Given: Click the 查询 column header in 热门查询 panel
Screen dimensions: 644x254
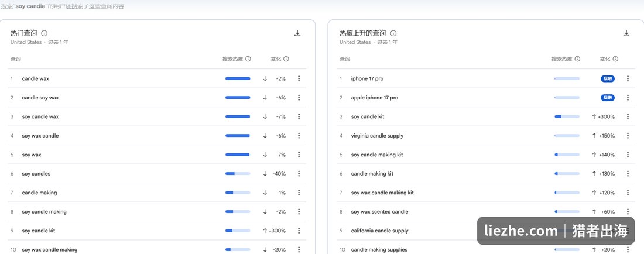Looking at the screenshot, I should pos(16,59).
